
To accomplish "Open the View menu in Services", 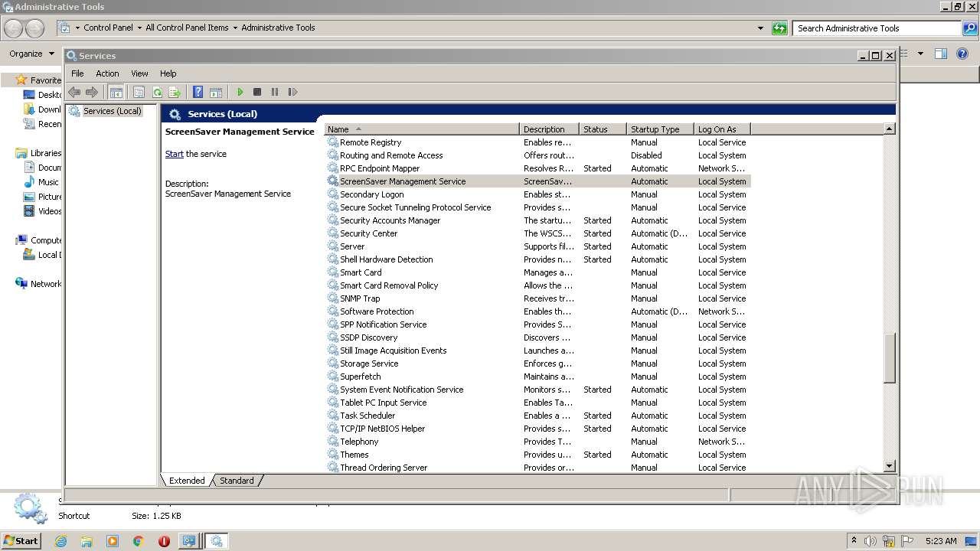I will point(139,73).
